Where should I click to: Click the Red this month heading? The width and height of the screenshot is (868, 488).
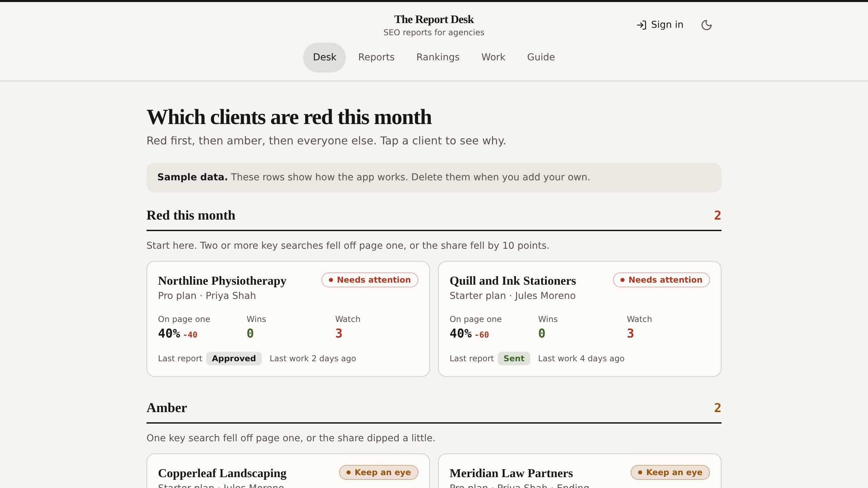tap(191, 215)
